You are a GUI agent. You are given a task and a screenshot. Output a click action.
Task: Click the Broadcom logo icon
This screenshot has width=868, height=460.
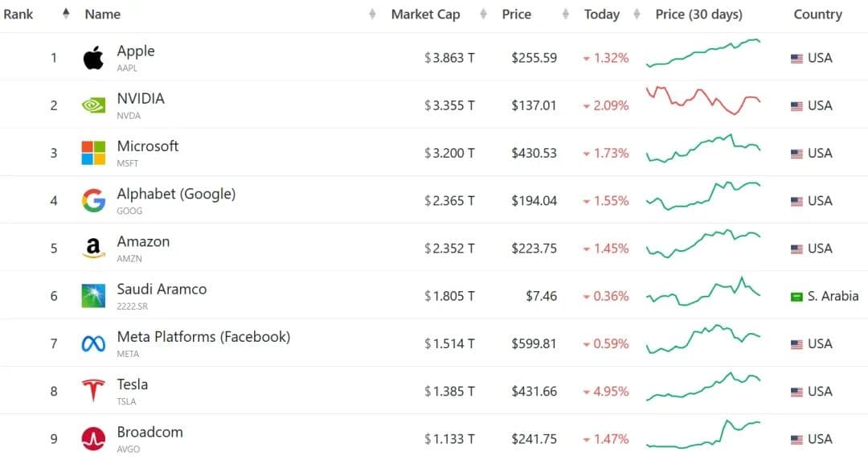coord(93,439)
